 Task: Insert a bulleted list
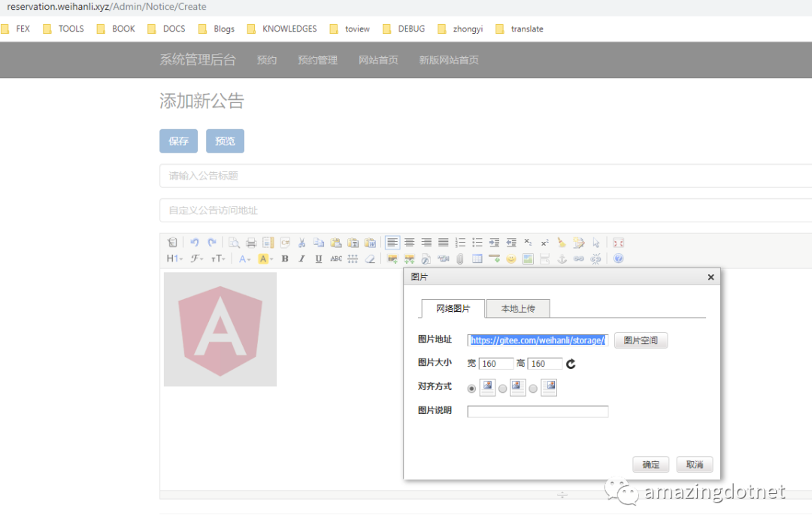click(x=477, y=242)
